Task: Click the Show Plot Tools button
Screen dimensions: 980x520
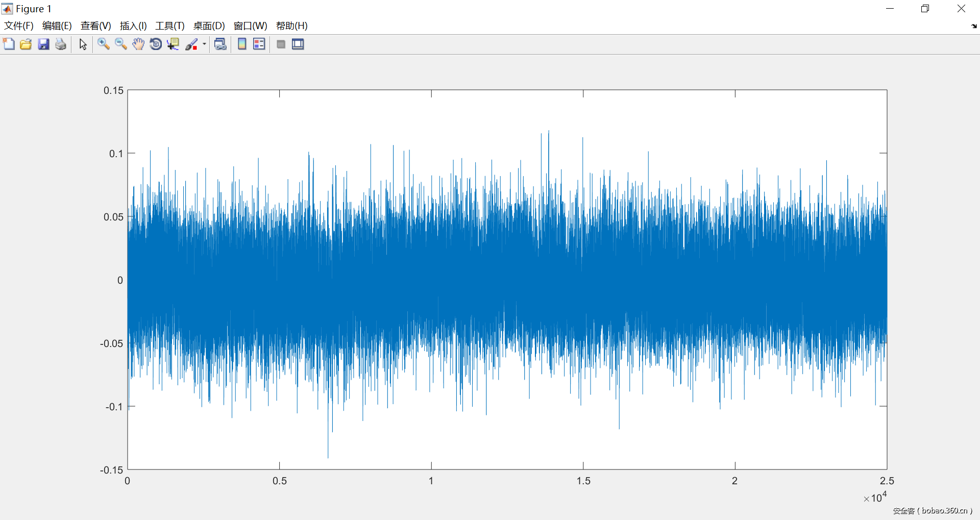Action: click(x=298, y=44)
